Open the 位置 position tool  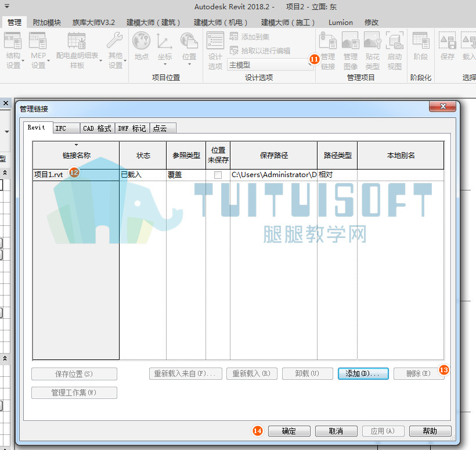point(189,49)
